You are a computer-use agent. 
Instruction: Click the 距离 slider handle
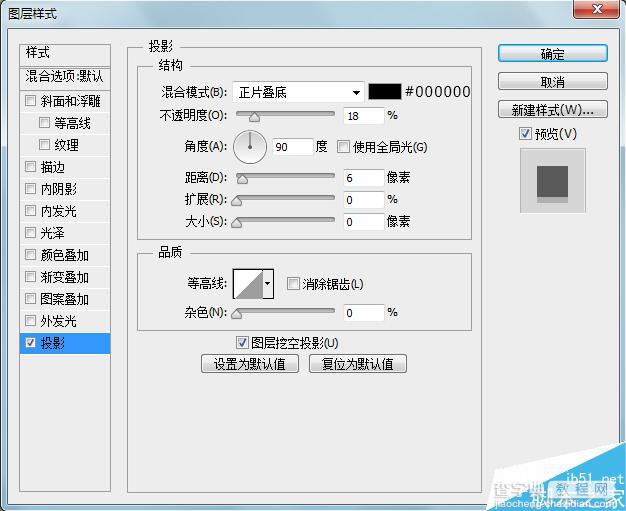click(x=242, y=179)
